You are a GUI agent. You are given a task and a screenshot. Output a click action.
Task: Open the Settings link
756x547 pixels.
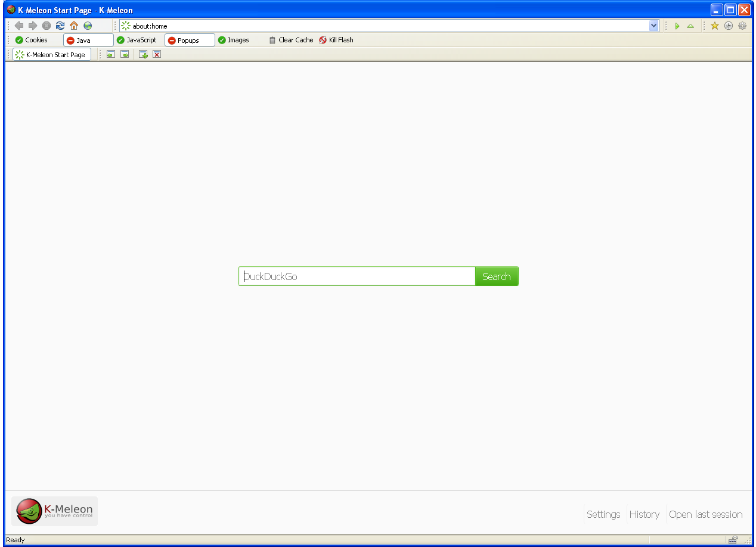[603, 514]
